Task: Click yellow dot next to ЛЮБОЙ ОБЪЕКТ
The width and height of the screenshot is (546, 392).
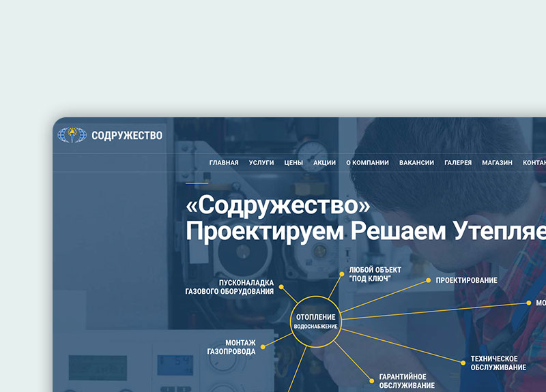Action: pyautogui.click(x=342, y=274)
